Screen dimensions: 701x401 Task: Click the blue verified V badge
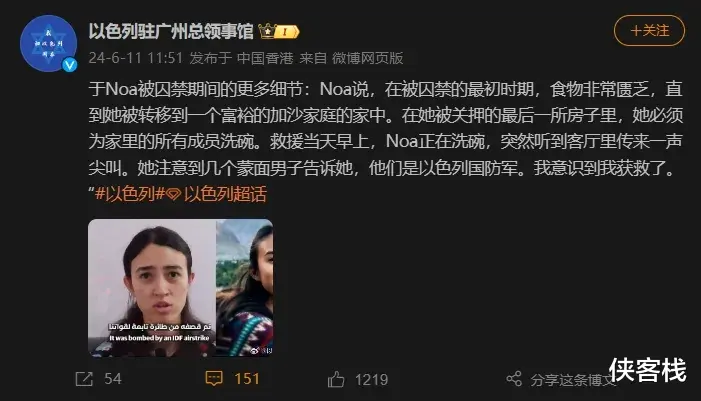click(69, 65)
